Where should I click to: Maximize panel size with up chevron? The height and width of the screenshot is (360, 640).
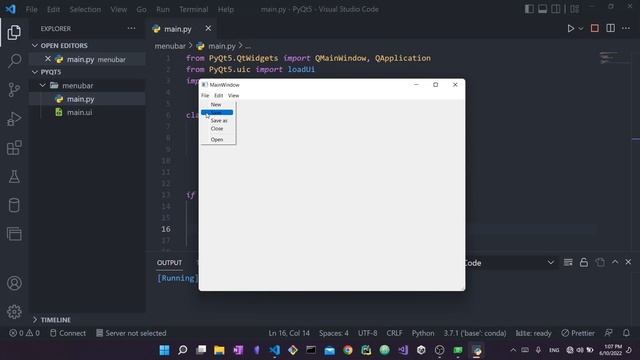pos(615,262)
